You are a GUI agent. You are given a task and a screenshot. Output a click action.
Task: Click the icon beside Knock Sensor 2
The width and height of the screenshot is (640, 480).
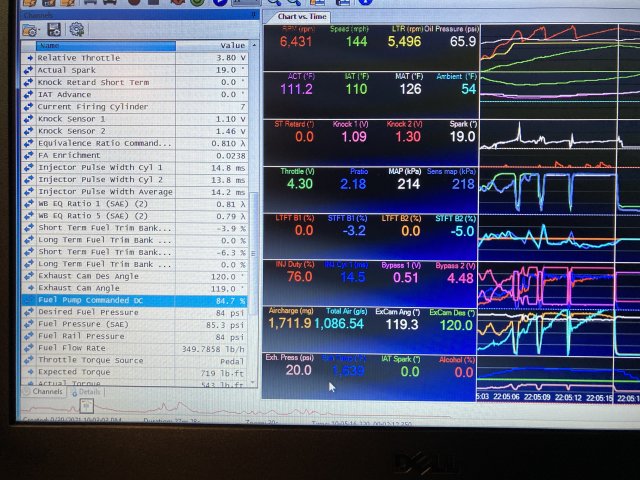coord(29,131)
